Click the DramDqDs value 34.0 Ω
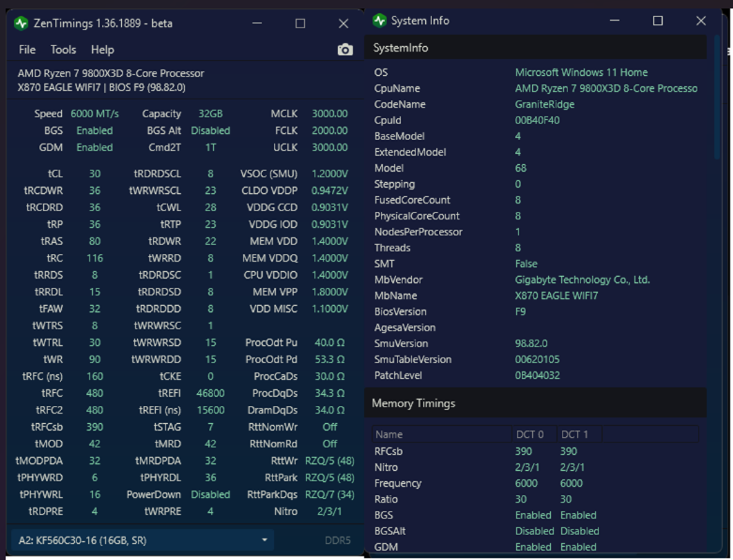This screenshot has width=733, height=560. (329, 410)
